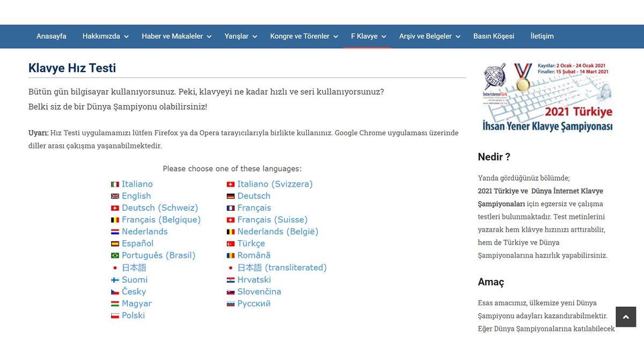
Task: Open the Kongre ve Törenler dropdown
Action: 303,36
